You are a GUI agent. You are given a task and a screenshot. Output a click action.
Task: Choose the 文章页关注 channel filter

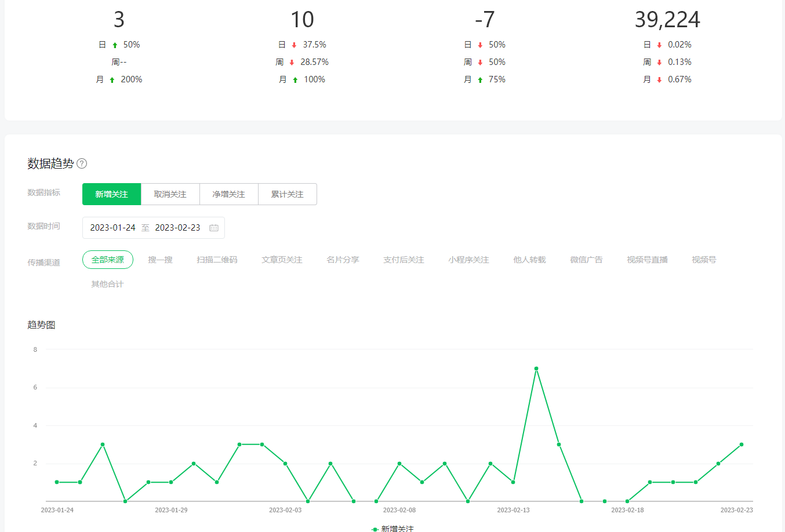coord(282,260)
